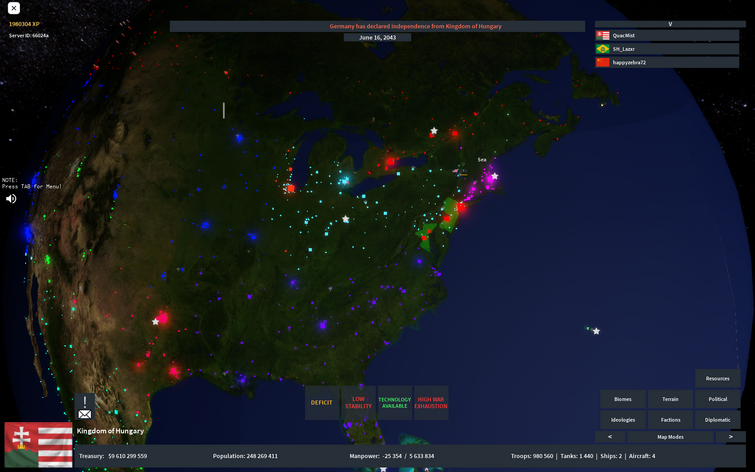Switch to Resources map mode
The height and width of the screenshot is (472, 755).
pos(717,379)
